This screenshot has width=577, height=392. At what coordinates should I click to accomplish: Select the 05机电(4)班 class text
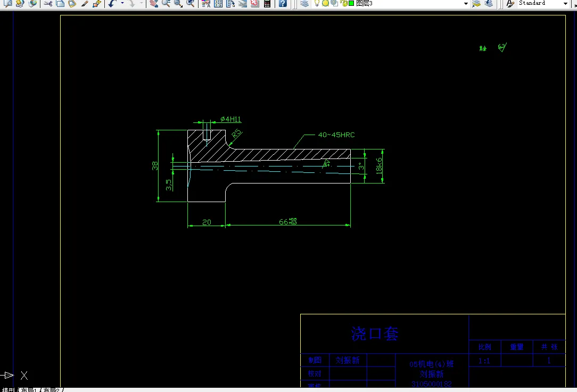pyautogui.click(x=431, y=364)
